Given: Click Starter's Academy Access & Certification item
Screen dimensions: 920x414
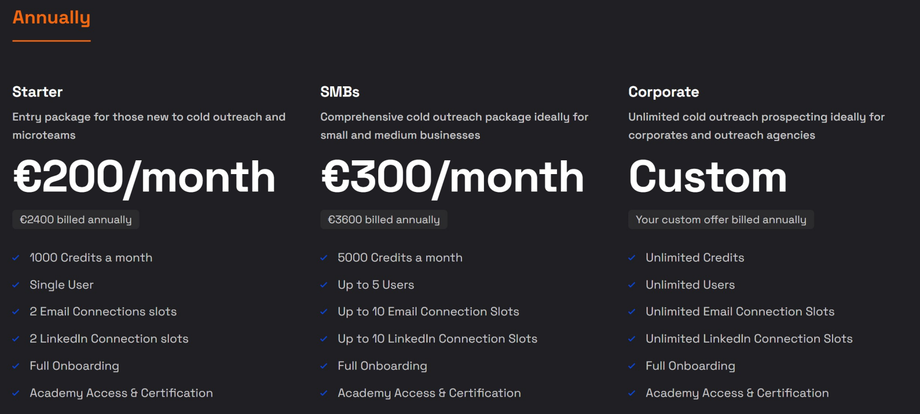Looking at the screenshot, I should tap(121, 393).
